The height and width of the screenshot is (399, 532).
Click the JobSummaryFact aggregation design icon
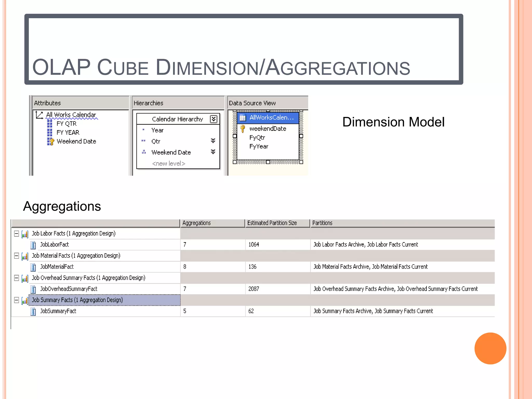(x=33, y=311)
